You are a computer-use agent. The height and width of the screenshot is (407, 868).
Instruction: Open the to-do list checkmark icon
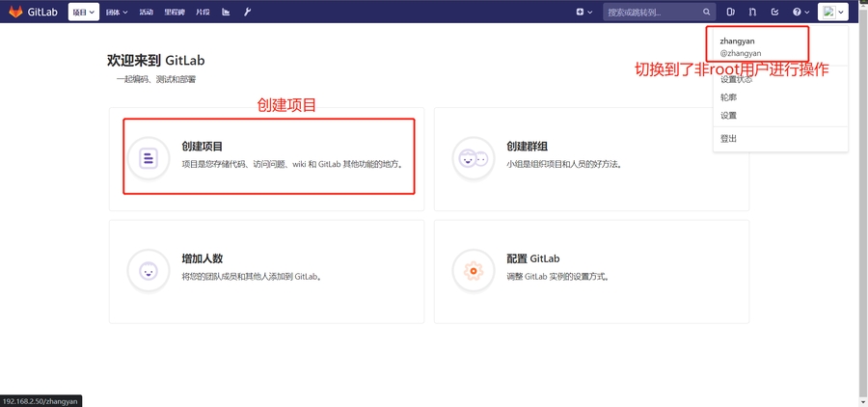[x=774, y=13]
